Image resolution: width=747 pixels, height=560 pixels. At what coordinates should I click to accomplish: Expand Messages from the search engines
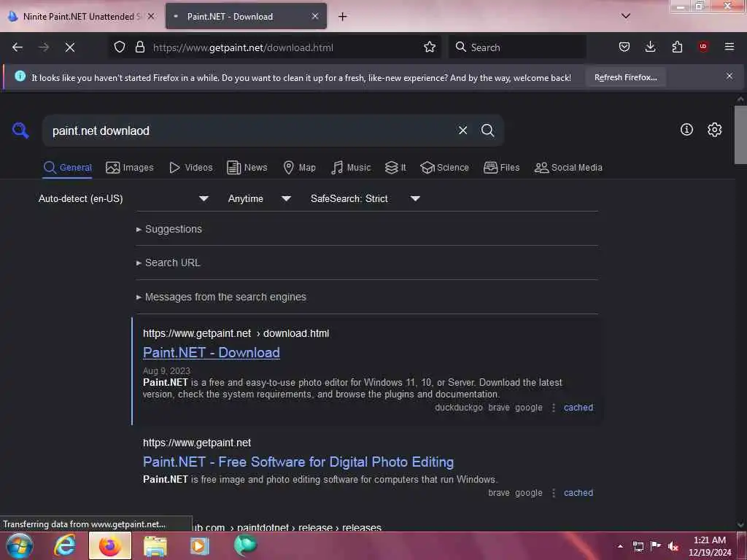click(221, 297)
